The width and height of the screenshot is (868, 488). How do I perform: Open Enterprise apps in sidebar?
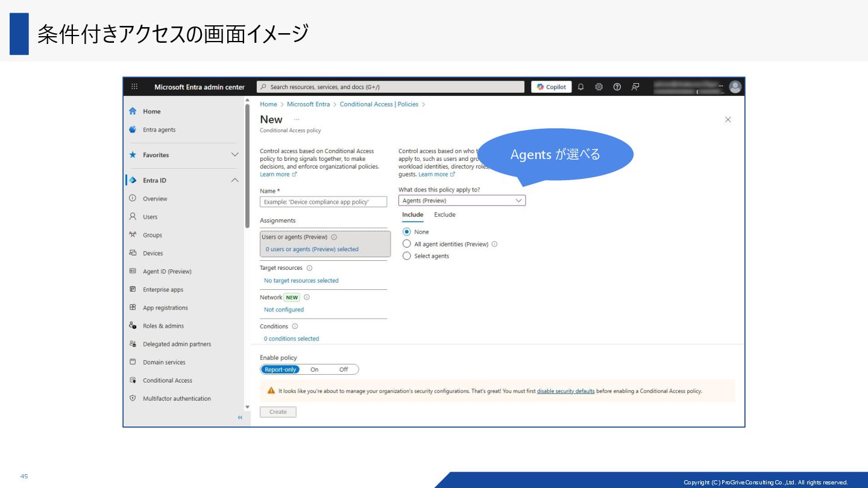pos(163,289)
